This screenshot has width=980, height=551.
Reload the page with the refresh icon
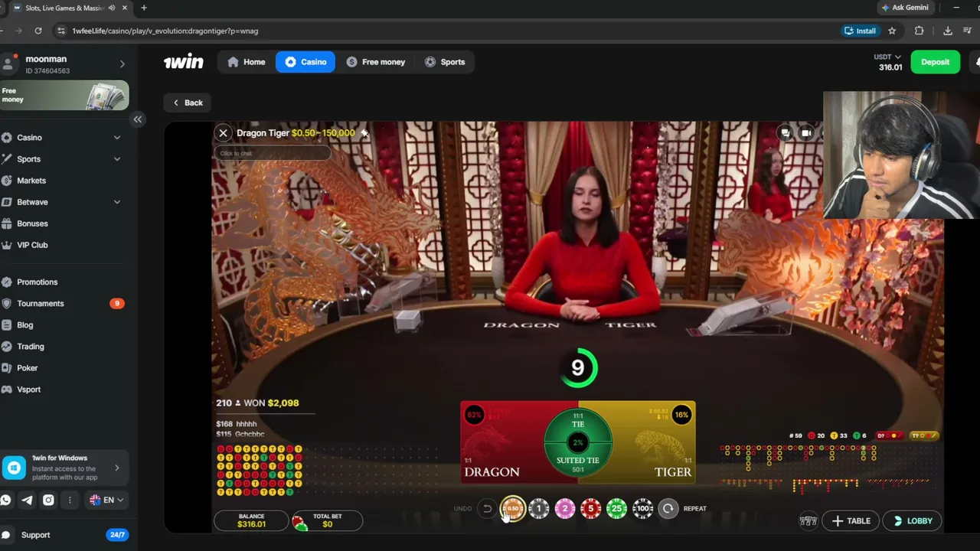coord(38,31)
